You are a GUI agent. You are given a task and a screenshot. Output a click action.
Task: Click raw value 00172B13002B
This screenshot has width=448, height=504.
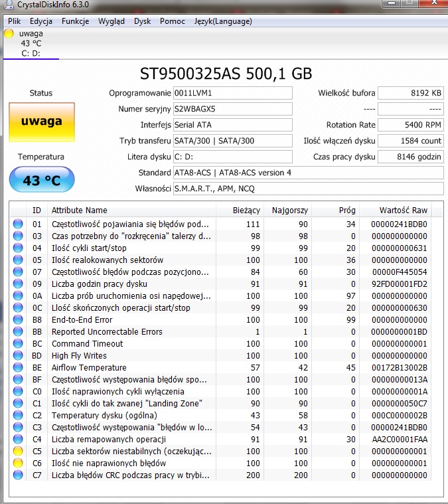tap(399, 367)
